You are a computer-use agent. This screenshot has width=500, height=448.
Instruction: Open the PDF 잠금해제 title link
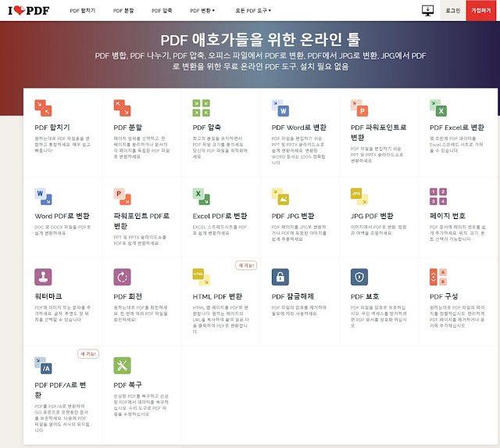click(293, 296)
